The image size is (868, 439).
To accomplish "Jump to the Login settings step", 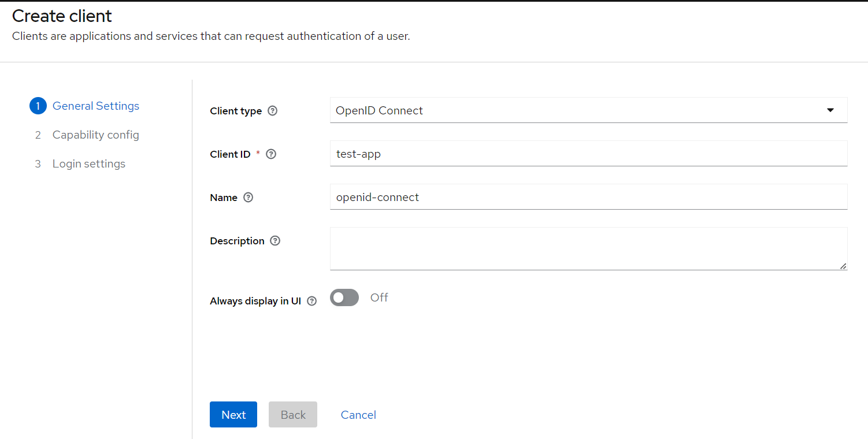I will click(89, 164).
